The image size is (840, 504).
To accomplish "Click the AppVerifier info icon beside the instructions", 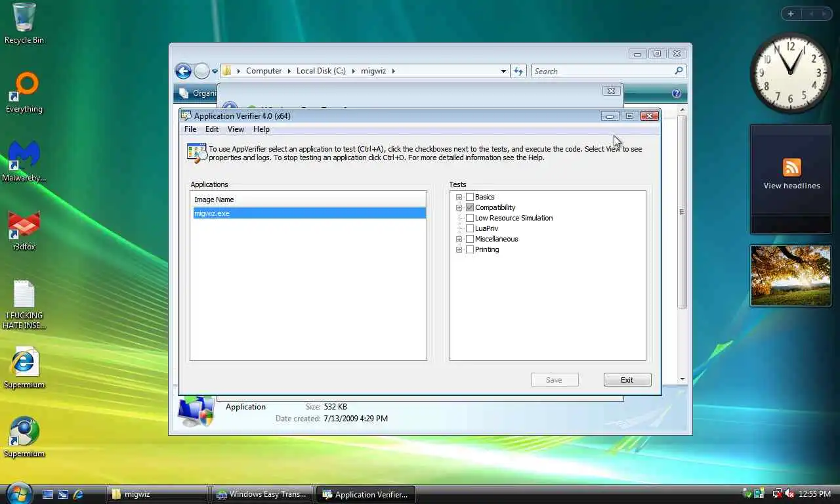I will (x=196, y=152).
